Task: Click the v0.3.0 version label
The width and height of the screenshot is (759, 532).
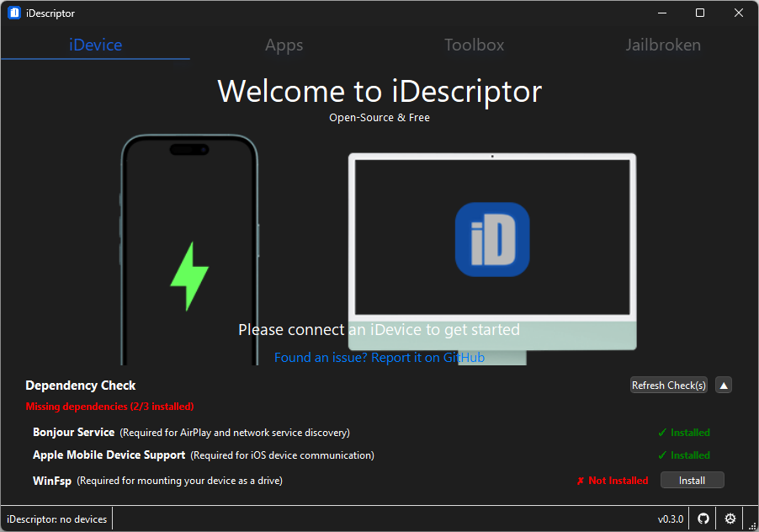Action: click(671, 519)
